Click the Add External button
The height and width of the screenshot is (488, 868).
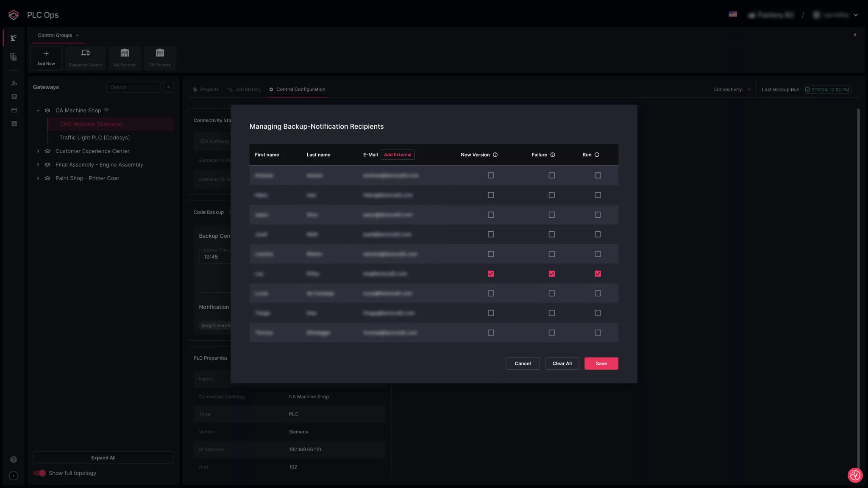(397, 155)
